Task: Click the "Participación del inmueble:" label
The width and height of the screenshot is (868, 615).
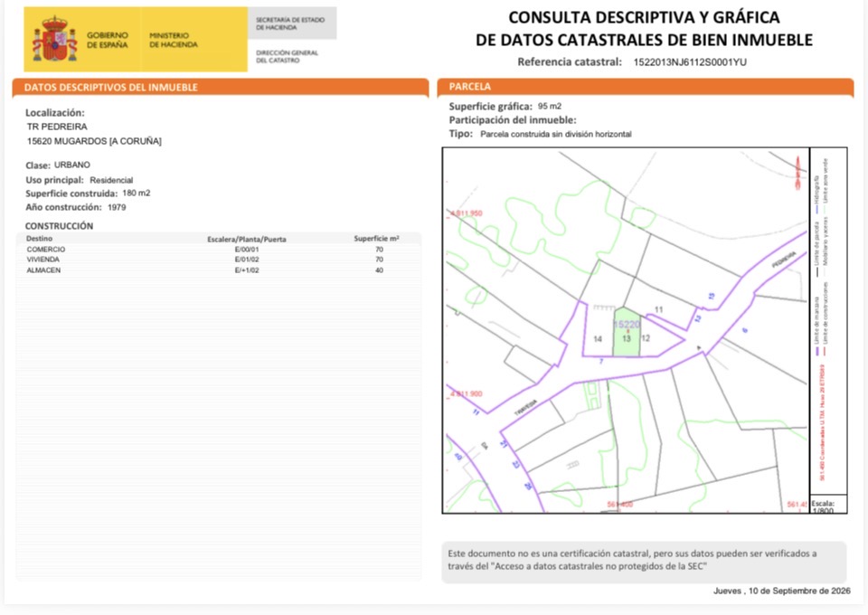Action: [513, 120]
